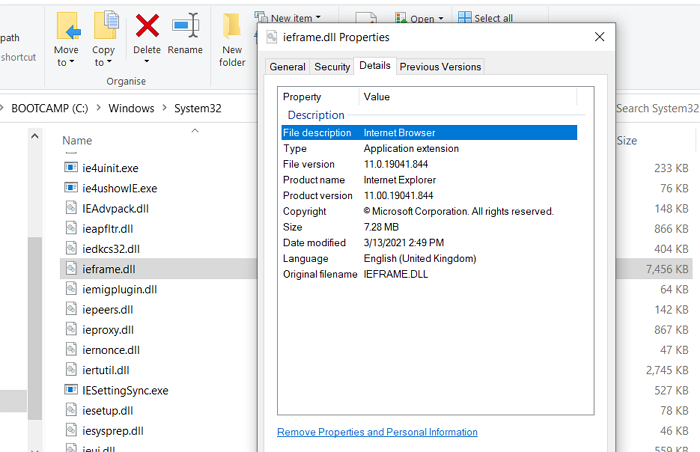Click the file icon of iepeers.dll
700x452 pixels.
[71, 309]
